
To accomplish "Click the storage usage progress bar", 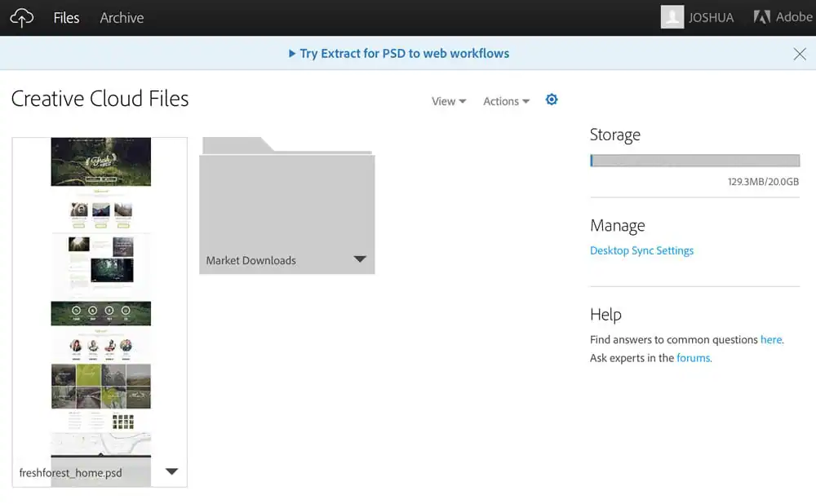I will point(694,161).
